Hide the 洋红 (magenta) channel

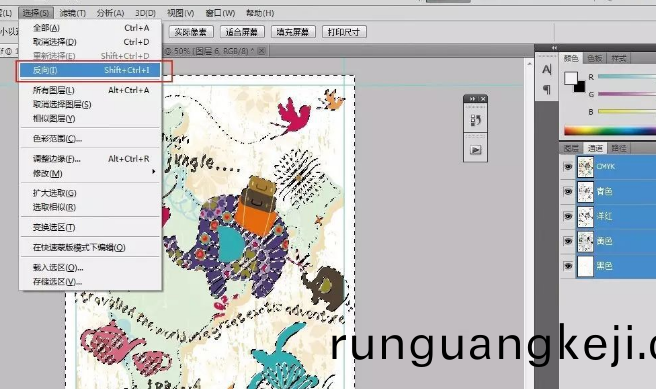tap(568, 216)
